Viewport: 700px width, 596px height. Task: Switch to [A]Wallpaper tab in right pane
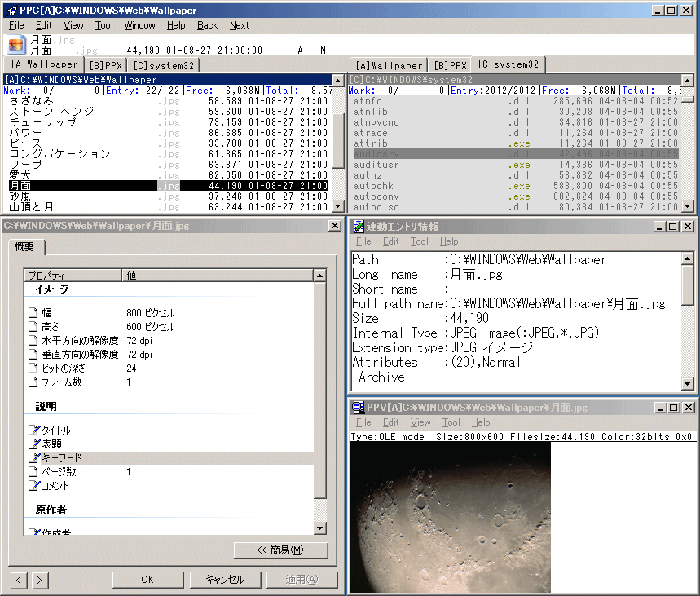388,65
